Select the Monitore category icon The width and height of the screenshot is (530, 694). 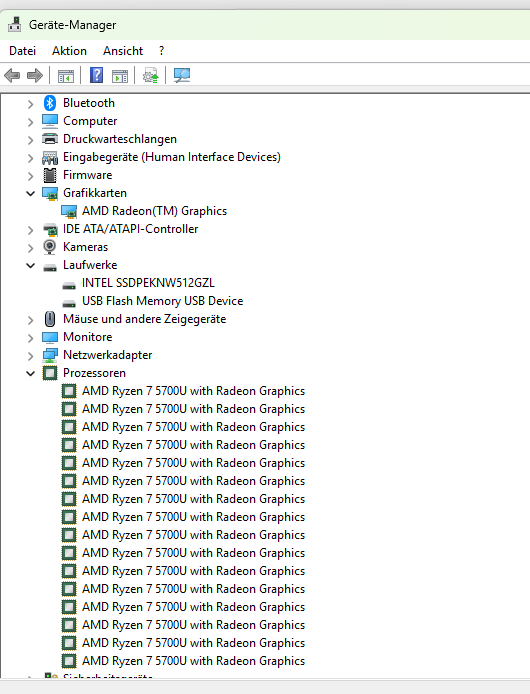coord(50,337)
